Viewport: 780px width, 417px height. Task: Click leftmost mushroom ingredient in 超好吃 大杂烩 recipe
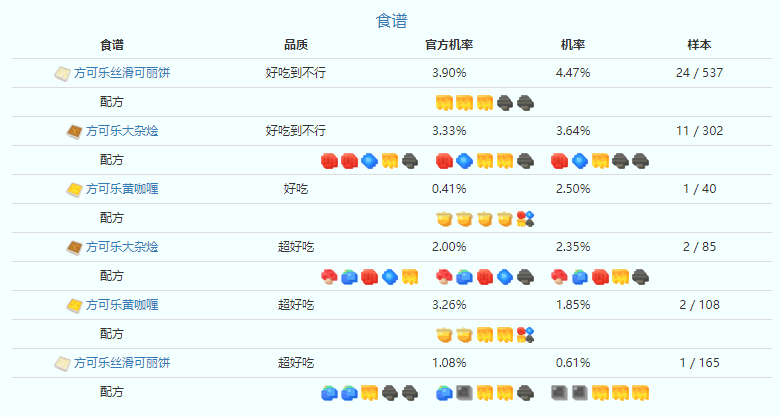[328, 276]
